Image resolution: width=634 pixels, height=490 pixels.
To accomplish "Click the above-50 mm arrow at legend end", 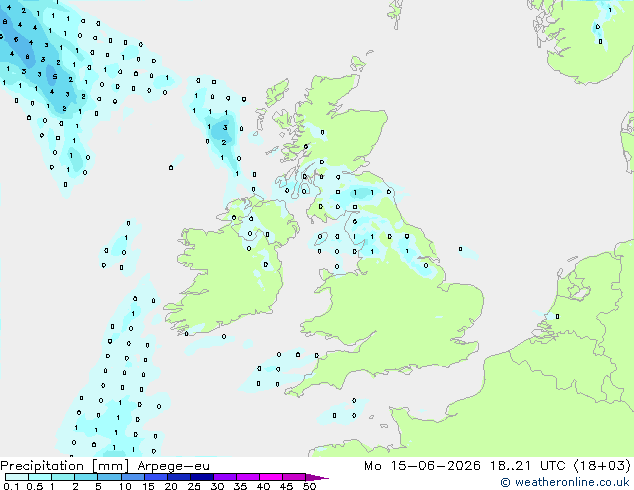I will click(x=317, y=477).
